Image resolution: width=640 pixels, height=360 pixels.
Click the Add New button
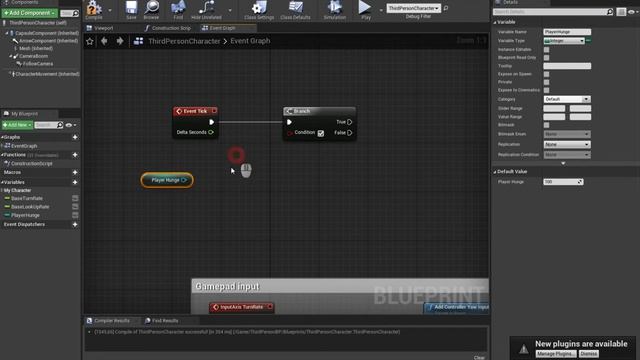(17, 125)
